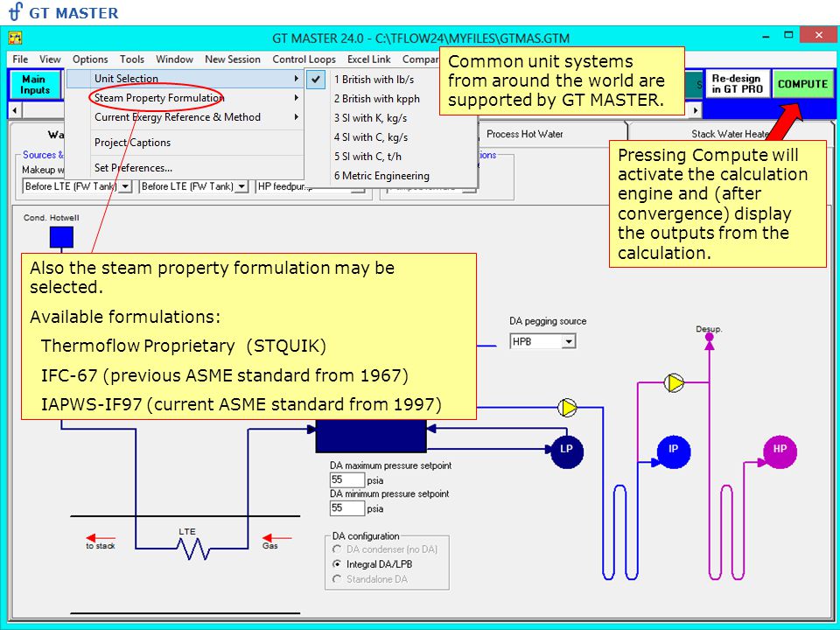This screenshot has height=630, width=840.
Task: Click the Cond. Hotwell blue square icon
Action: point(61,237)
